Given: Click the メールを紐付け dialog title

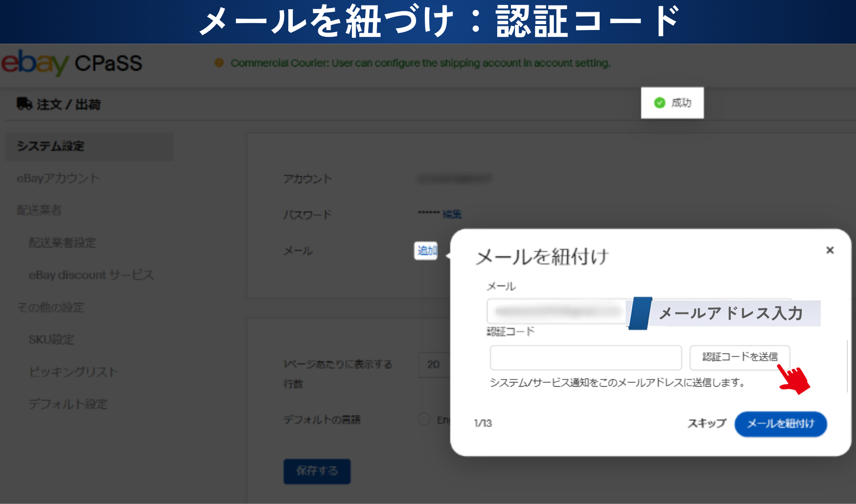Looking at the screenshot, I should click(x=542, y=257).
